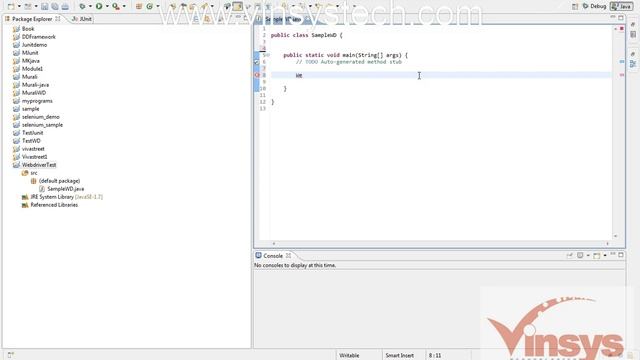This screenshot has width=640, height=360.
Task: Select the WebdriverTest project
Action: [39, 165]
